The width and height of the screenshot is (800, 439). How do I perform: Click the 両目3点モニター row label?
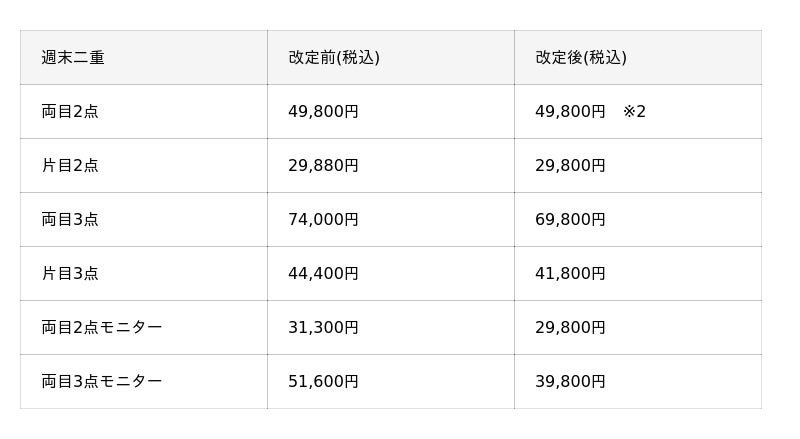(102, 381)
